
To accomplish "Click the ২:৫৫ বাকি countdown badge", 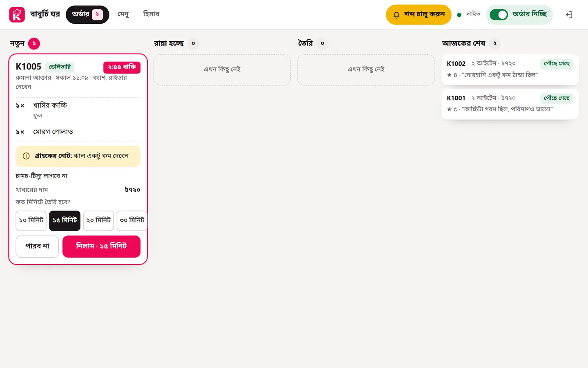I will coord(122,67).
